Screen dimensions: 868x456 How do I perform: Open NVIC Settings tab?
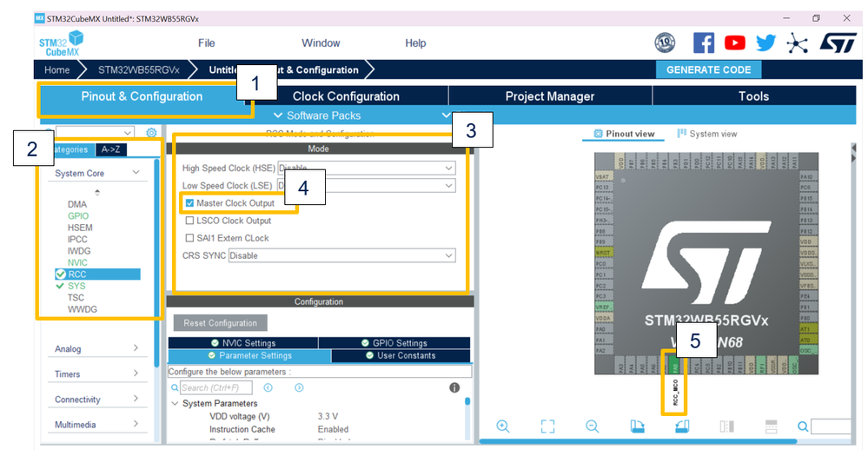pos(243,343)
